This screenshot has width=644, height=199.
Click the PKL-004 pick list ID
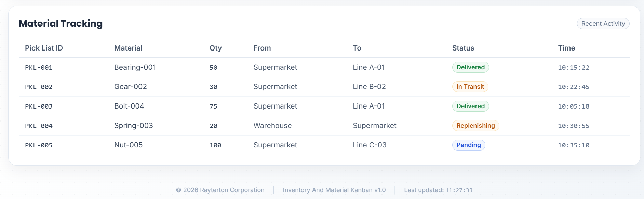click(39, 126)
